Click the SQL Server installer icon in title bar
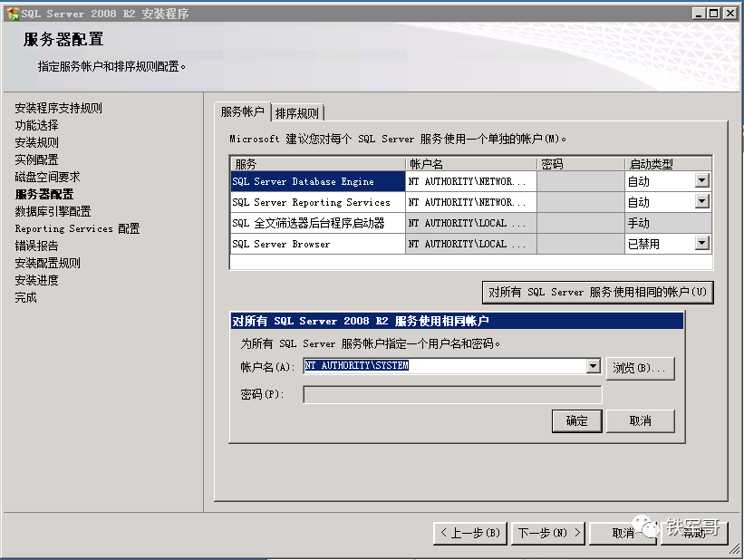Viewport: 744px width, 560px height. 12,14
